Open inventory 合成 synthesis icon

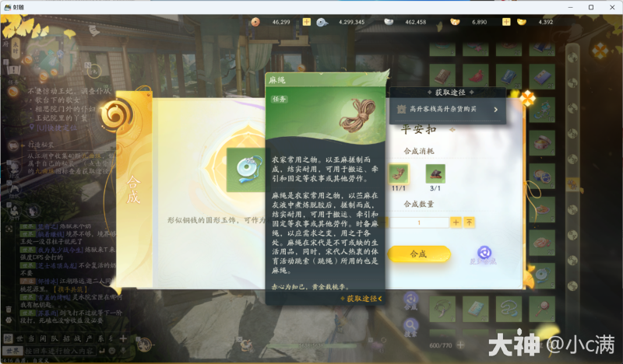[410, 300]
